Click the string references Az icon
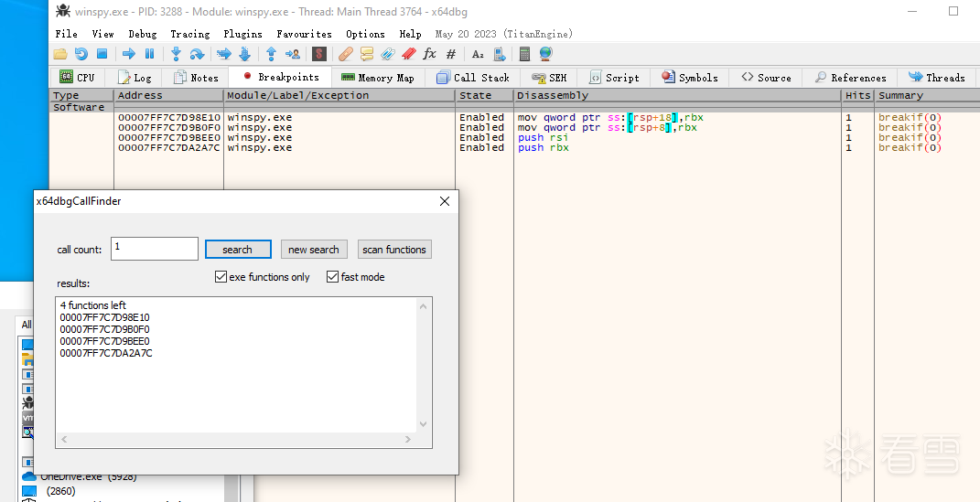Image resolution: width=980 pixels, height=502 pixels. tap(479, 54)
